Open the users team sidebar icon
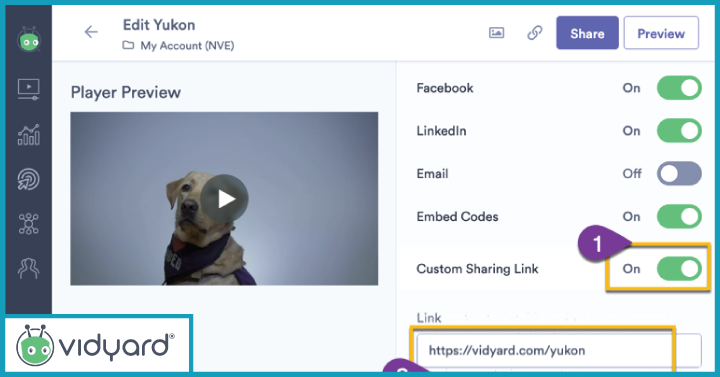Screen dimensions: 720x377 tap(28, 268)
